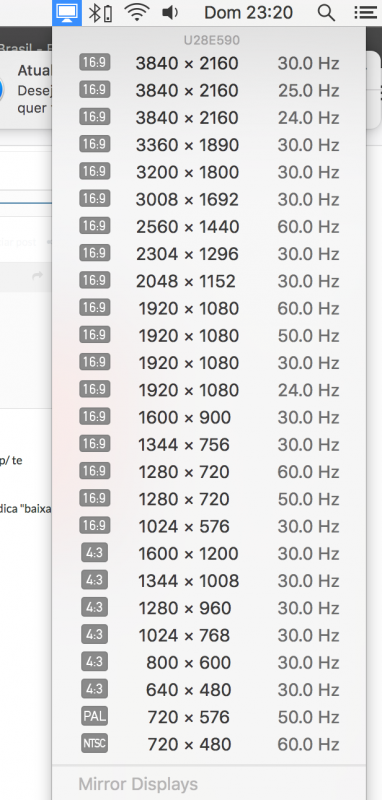The width and height of the screenshot is (382, 800).
Task: Set 1920 × 1080 at 50.0 Hz
Action: (x=209, y=336)
